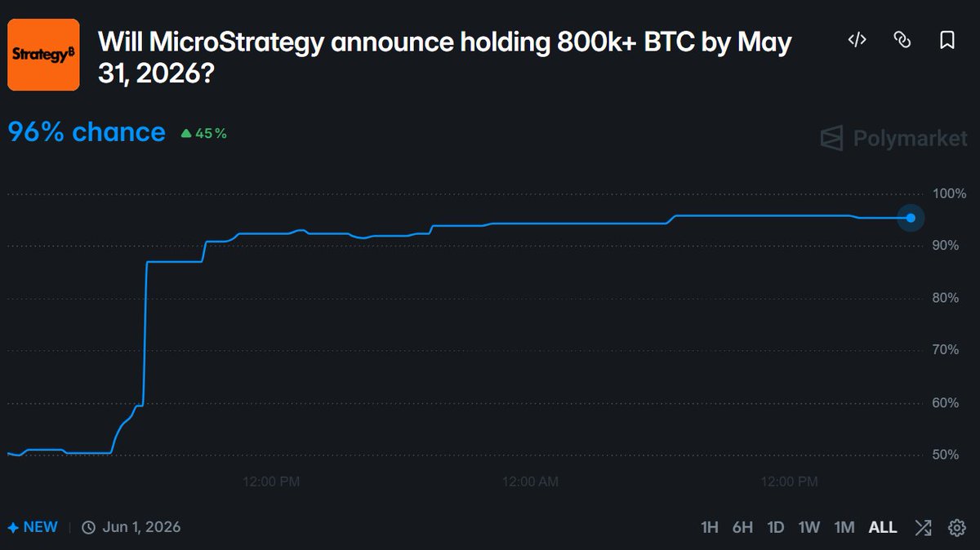Image resolution: width=980 pixels, height=550 pixels.
Task: Click the green 45% change indicator
Action: (203, 133)
